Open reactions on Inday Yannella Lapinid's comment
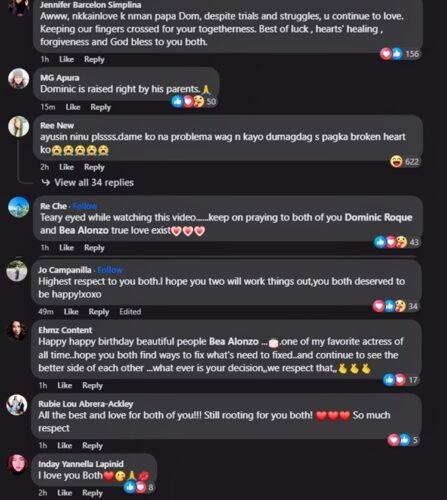 [x=139, y=487]
